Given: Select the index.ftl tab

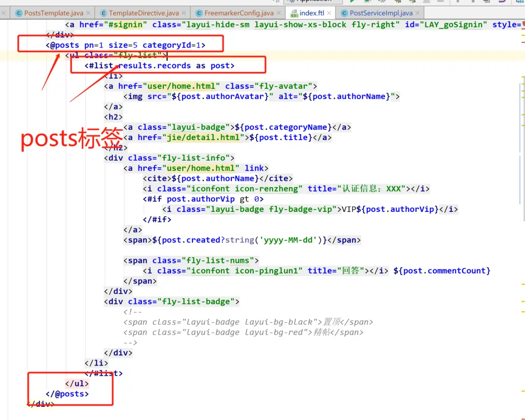Looking at the screenshot, I should (312, 13).
